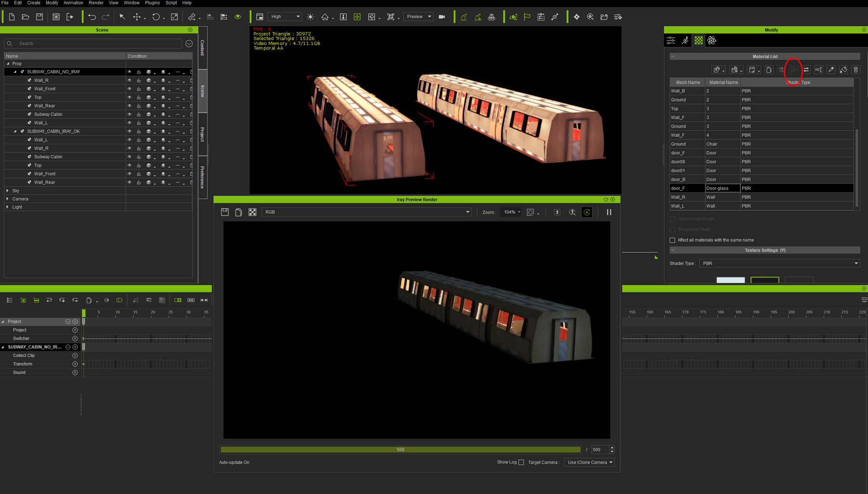Click the swap arrows material icon
This screenshot has height=494, width=868.
[x=806, y=69]
